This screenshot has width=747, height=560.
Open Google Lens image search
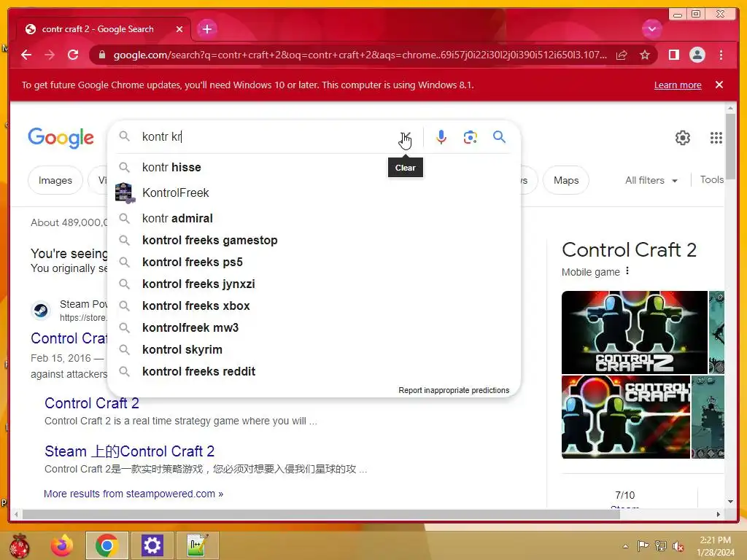click(x=471, y=137)
